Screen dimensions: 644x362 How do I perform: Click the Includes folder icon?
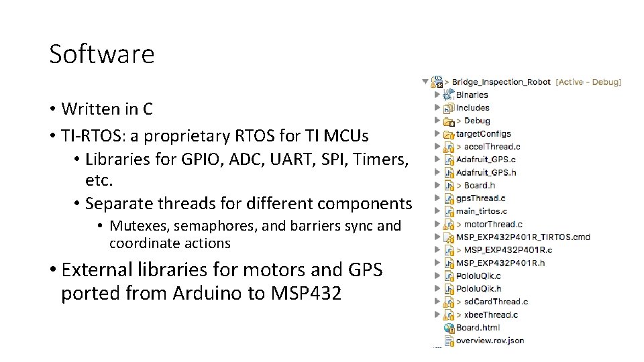point(449,108)
